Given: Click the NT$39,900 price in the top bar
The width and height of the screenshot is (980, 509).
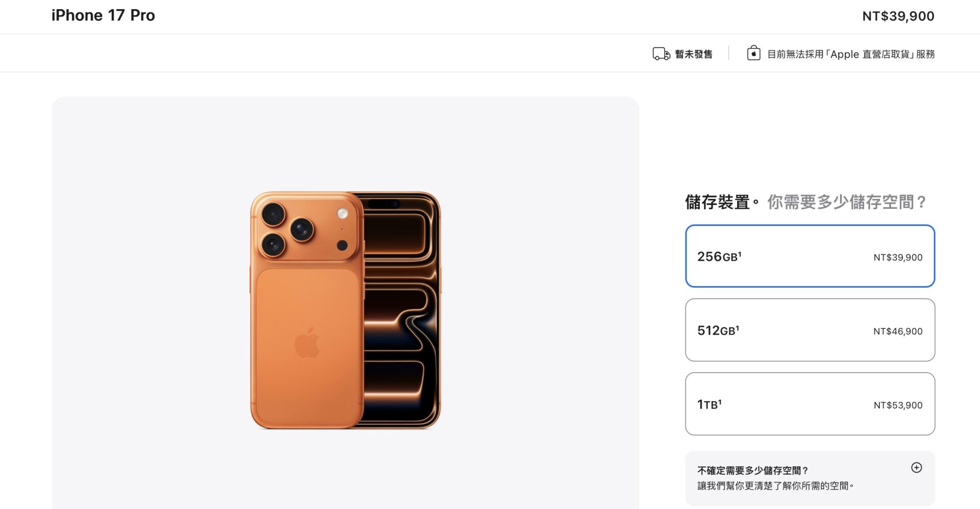Looking at the screenshot, I should pyautogui.click(x=898, y=16).
